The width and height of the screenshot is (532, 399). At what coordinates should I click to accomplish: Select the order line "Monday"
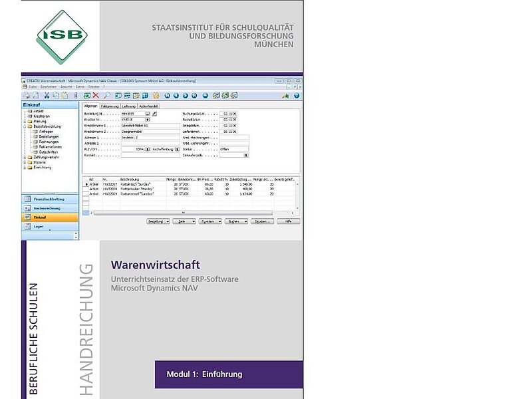(190, 189)
